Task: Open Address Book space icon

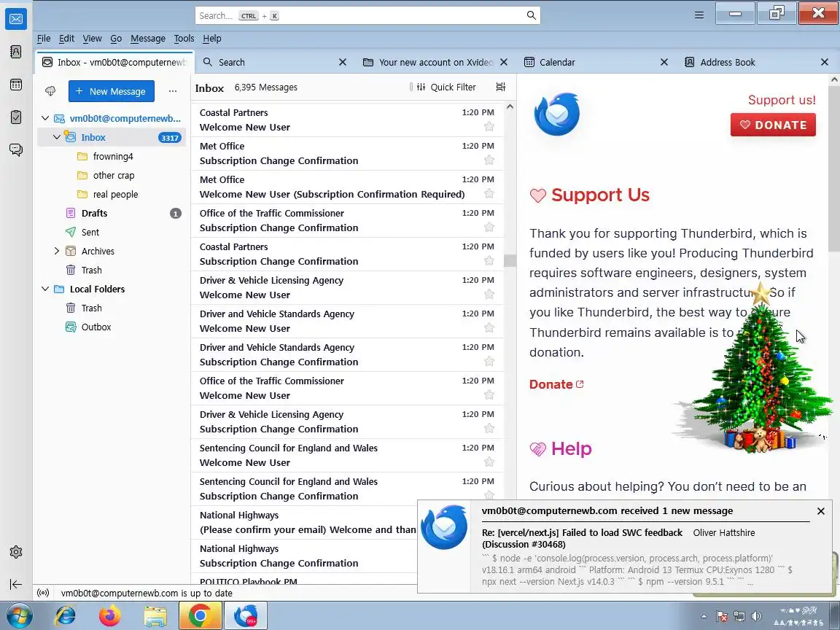Action: (16, 52)
